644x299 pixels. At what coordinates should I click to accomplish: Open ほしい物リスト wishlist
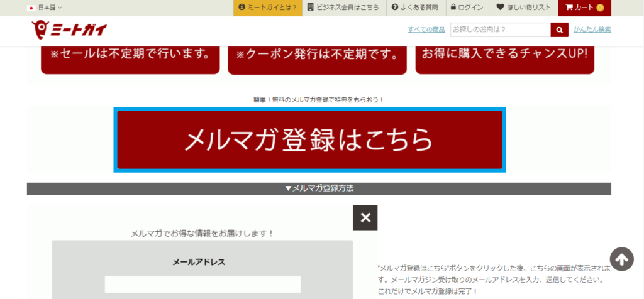point(524,8)
